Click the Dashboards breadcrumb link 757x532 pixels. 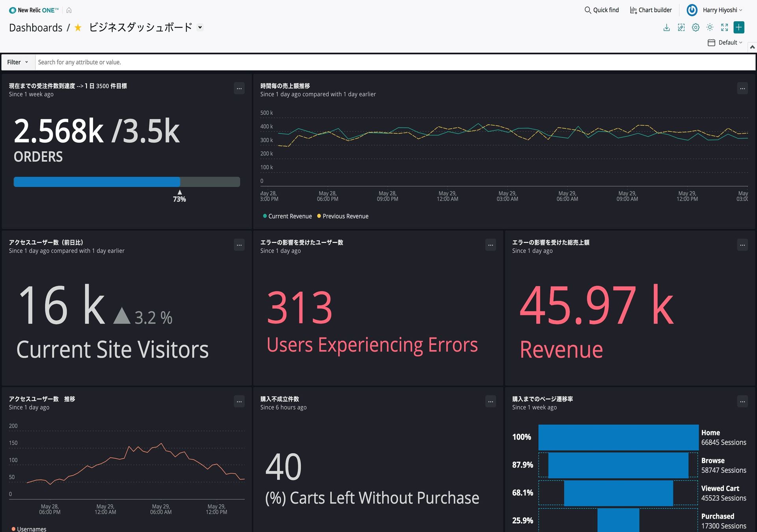coord(35,27)
